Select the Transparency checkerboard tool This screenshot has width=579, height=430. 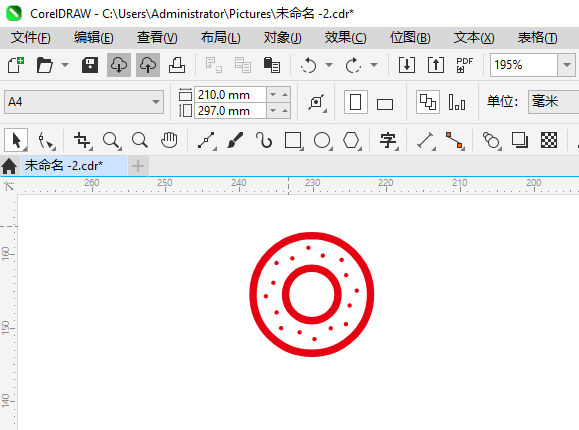(549, 140)
